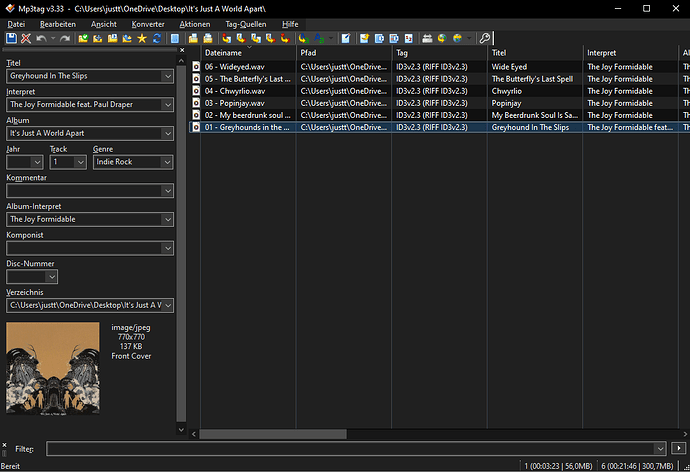Expand the Album combo box
This screenshot has width=690, height=472.
pyautogui.click(x=168, y=133)
